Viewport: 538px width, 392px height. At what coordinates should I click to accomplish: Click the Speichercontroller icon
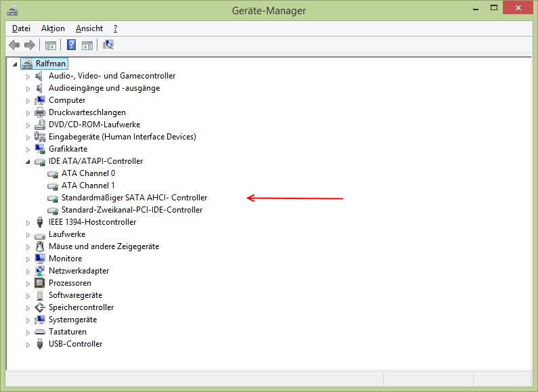click(x=40, y=307)
